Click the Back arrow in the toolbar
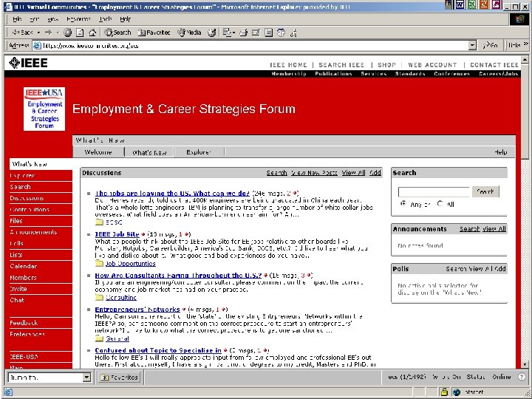532x399 pixels. (22, 33)
